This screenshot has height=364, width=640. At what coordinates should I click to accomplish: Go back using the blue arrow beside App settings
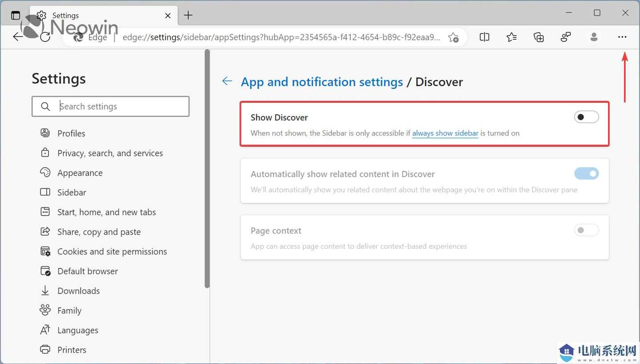[x=227, y=81]
